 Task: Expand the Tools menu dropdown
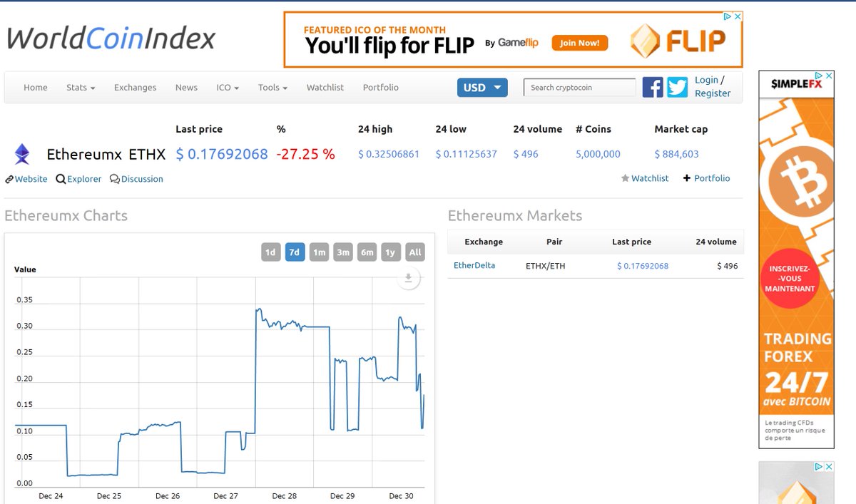point(272,87)
